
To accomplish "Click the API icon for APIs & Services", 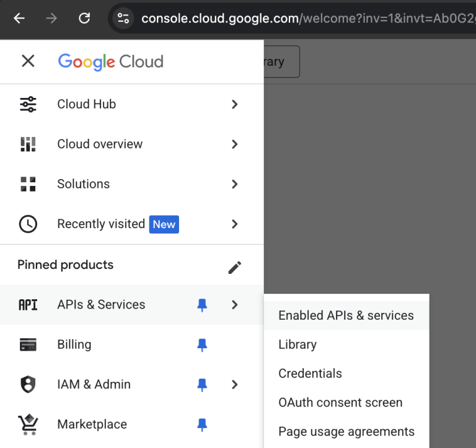I will click(x=28, y=305).
